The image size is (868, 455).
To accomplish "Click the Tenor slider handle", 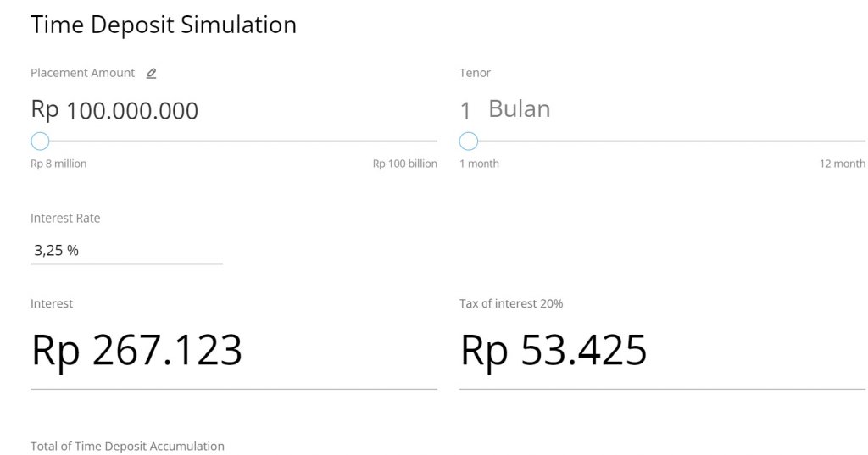I will [469, 141].
